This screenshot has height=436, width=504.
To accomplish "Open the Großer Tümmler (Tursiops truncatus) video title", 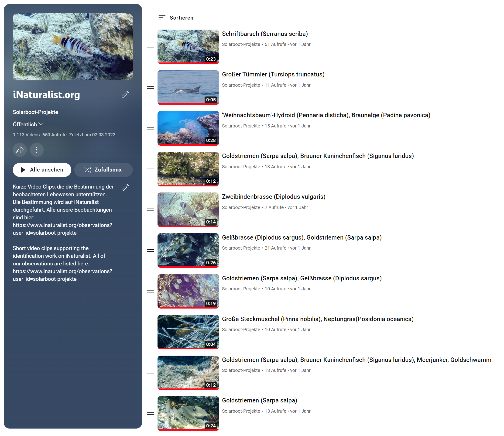I will click(273, 74).
